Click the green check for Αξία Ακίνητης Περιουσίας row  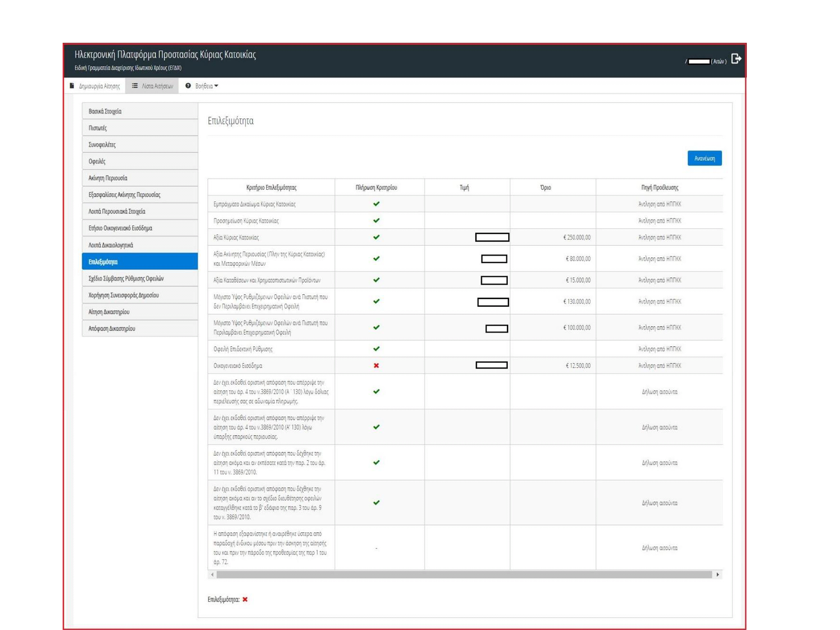pyautogui.click(x=376, y=258)
